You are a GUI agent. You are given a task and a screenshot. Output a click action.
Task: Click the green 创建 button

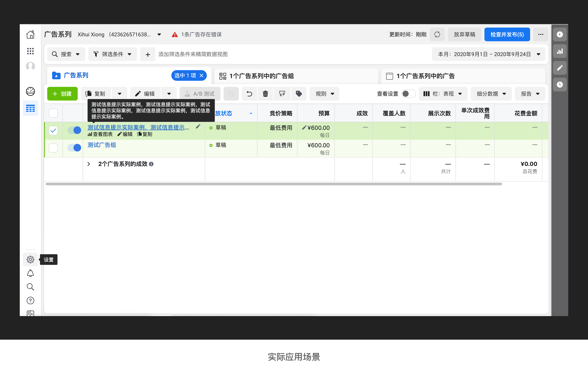(x=62, y=94)
